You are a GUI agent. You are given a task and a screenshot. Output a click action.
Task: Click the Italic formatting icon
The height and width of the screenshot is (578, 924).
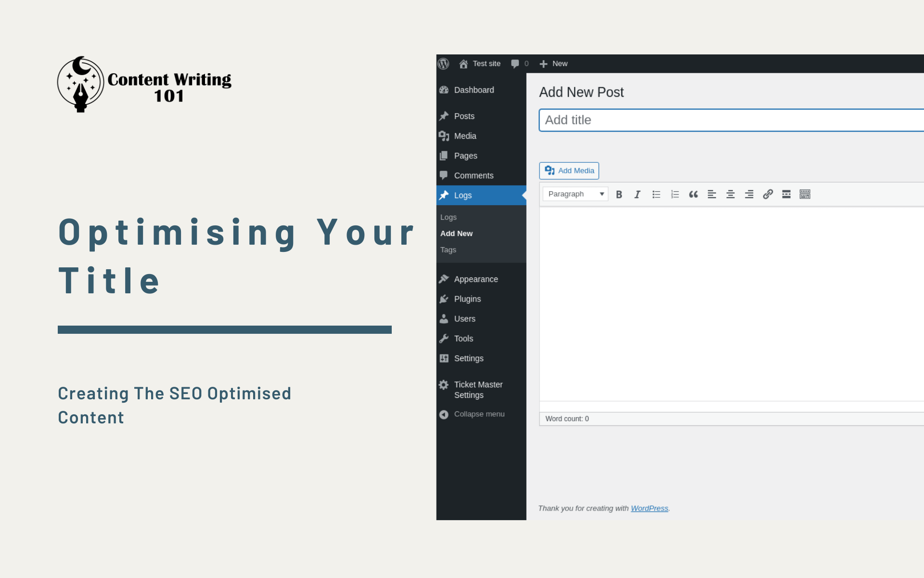pyautogui.click(x=637, y=194)
